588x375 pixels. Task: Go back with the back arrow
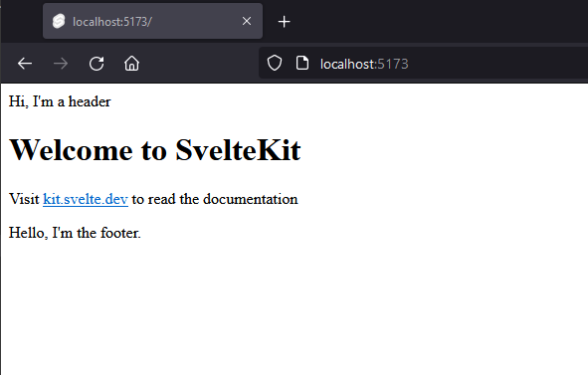(25, 64)
